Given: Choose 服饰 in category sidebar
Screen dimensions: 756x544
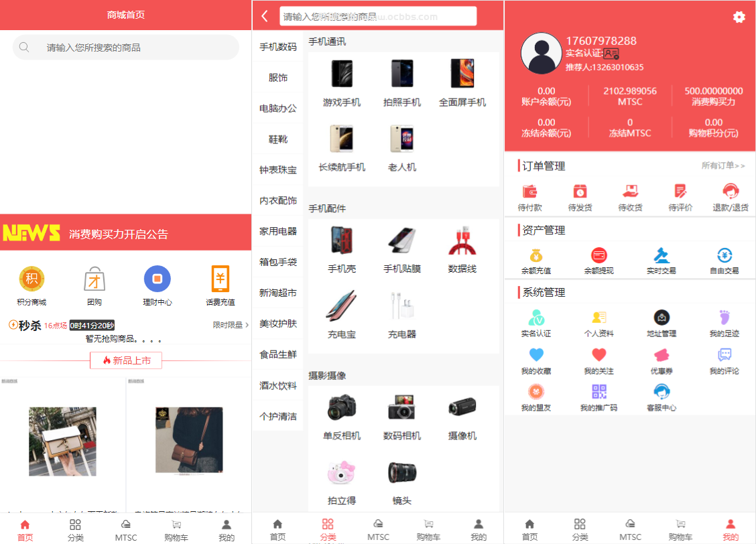Looking at the screenshot, I should [277, 78].
